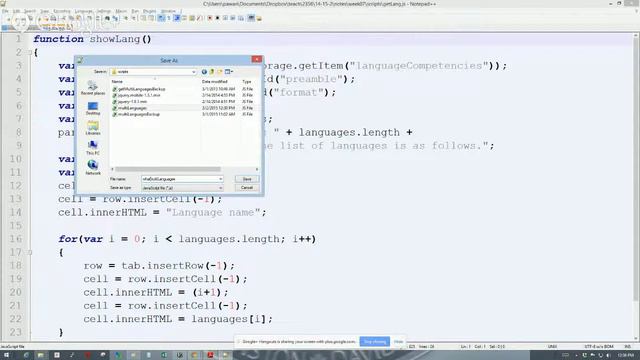Click the Zoom In toolbar icon
Screen dimensions: 640x360
pyautogui.click(x=126, y=18)
